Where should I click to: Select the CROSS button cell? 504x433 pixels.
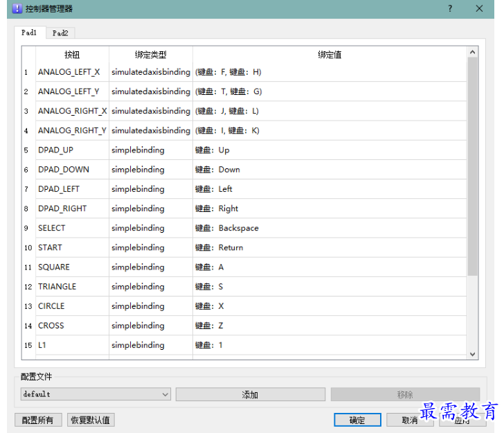(x=72, y=326)
